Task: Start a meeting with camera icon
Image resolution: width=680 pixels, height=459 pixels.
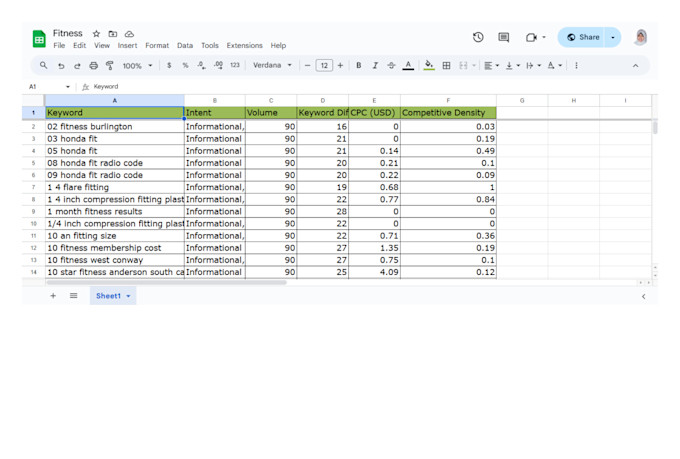Action: click(531, 37)
